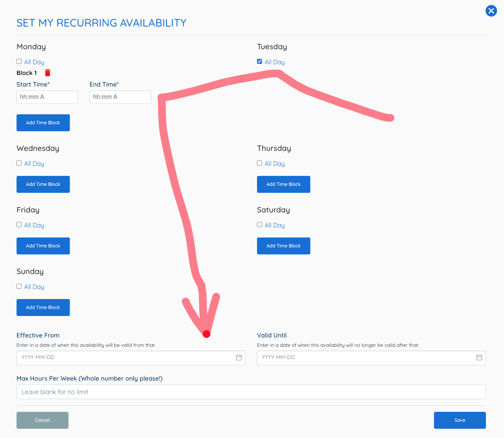Open Valid Until calendar picker icon
504x438 pixels.
pos(479,358)
